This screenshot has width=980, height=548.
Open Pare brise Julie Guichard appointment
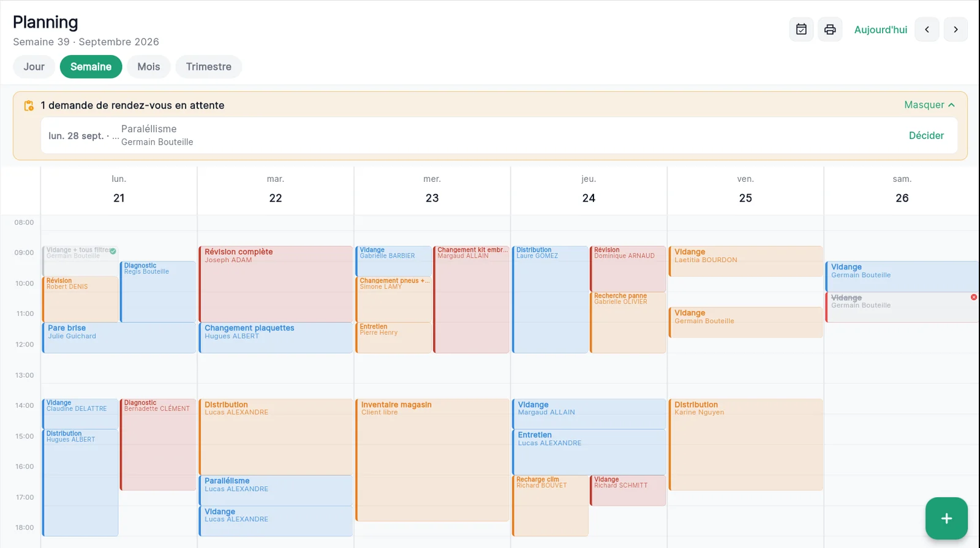tap(119, 338)
